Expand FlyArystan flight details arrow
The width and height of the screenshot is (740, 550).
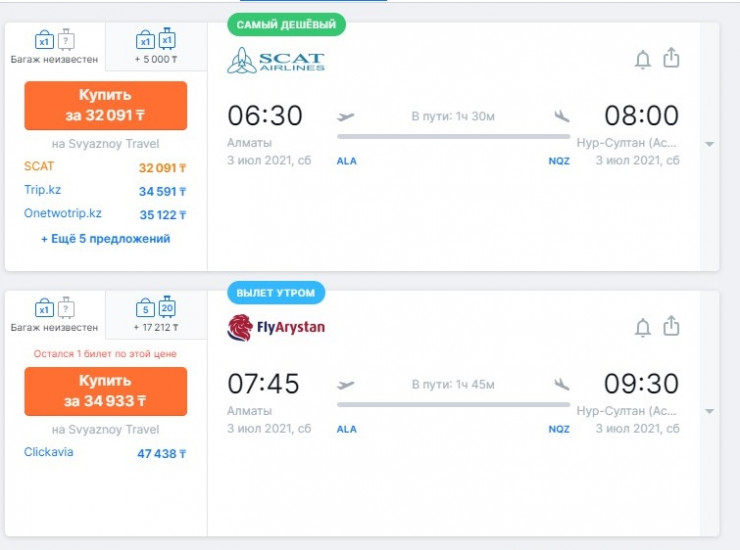click(709, 411)
